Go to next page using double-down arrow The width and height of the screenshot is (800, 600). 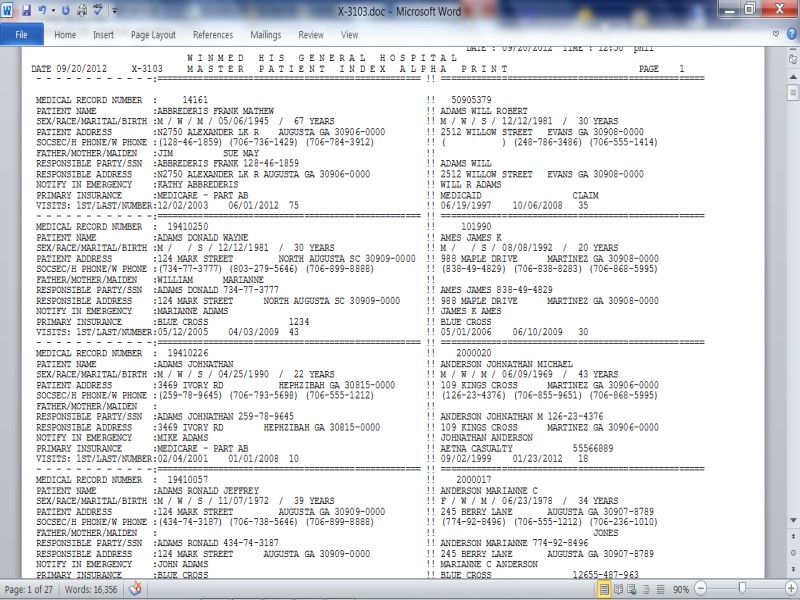pyautogui.click(x=793, y=569)
